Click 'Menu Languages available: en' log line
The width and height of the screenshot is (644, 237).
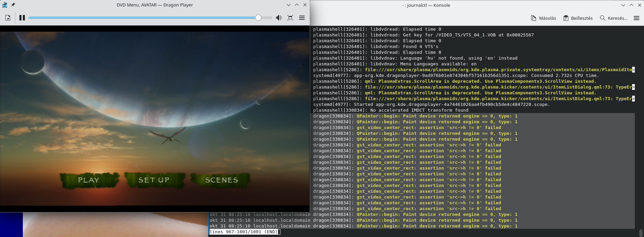(x=395, y=64)
